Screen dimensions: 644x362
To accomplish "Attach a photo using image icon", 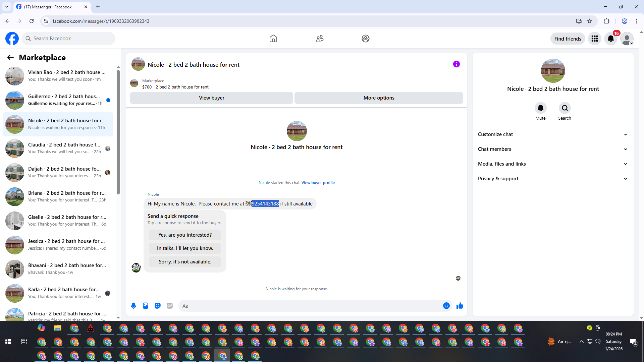I will click(x=146, y=306).
